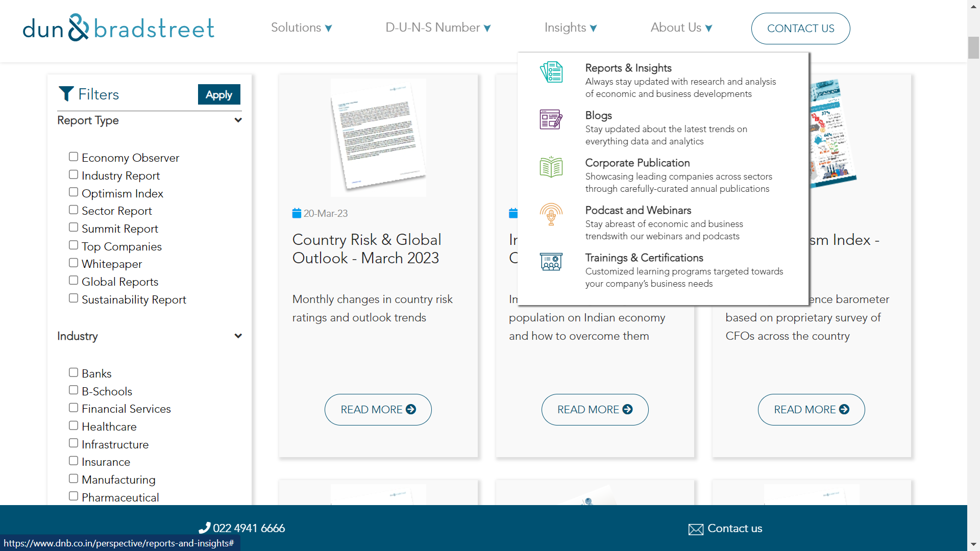Tick the Manufacturing checkbox
980x551 pixels.
(73, 479)
